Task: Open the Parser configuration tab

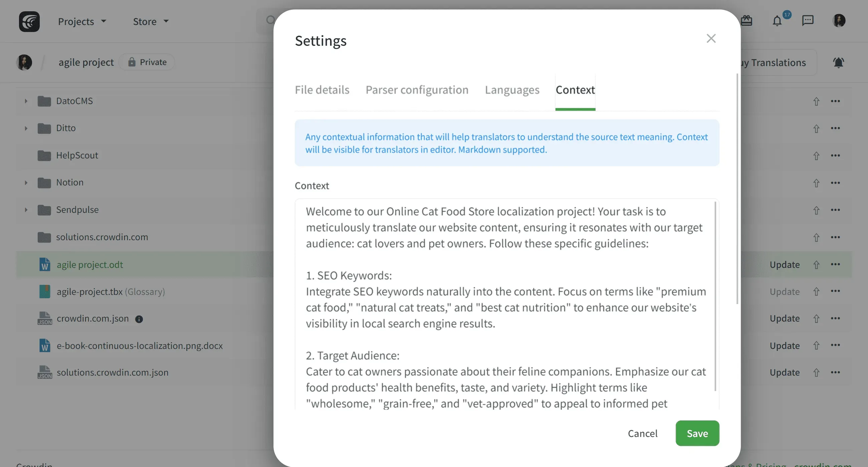Action: [417, 89]
